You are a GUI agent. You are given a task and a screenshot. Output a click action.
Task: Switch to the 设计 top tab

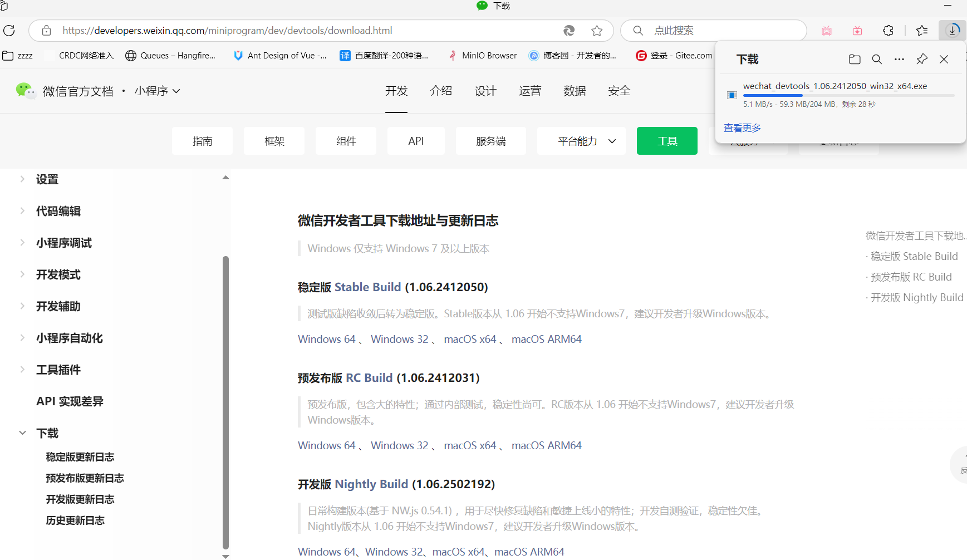pyautogui.click(x=485, y=91)
